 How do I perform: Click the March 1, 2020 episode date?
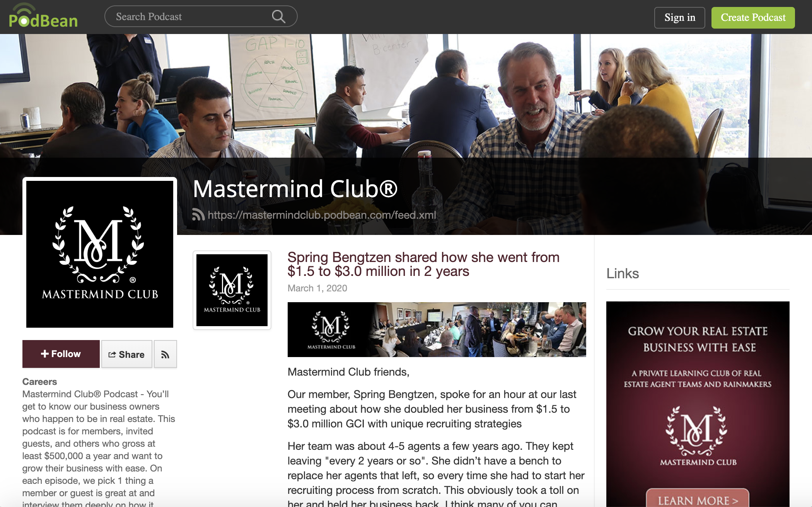coord(317,288)
